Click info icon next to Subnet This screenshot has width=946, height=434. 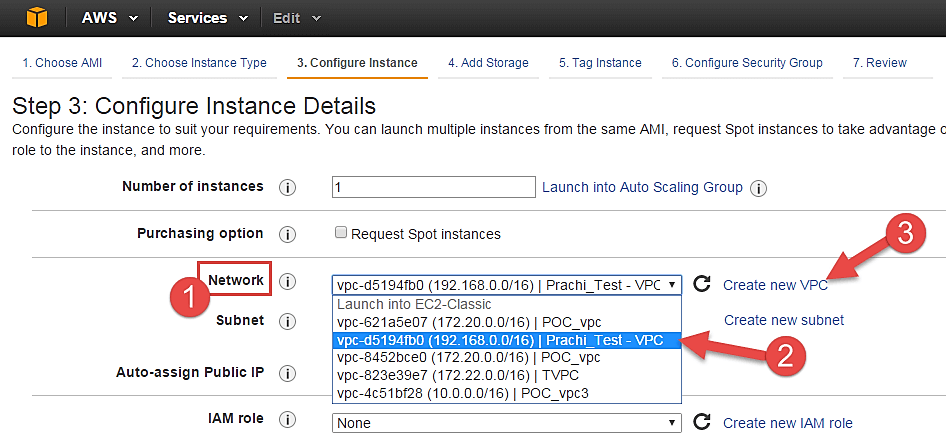click(x=288, y=321)
